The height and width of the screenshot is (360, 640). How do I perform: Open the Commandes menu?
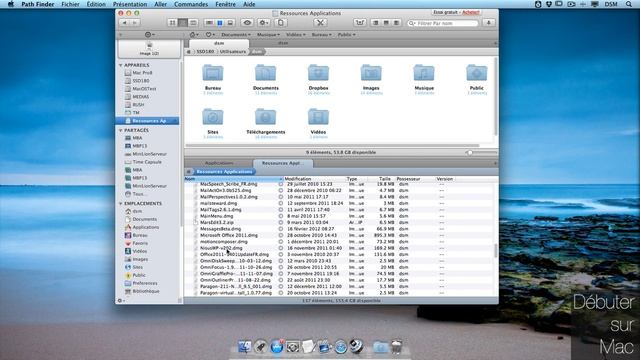191,4
